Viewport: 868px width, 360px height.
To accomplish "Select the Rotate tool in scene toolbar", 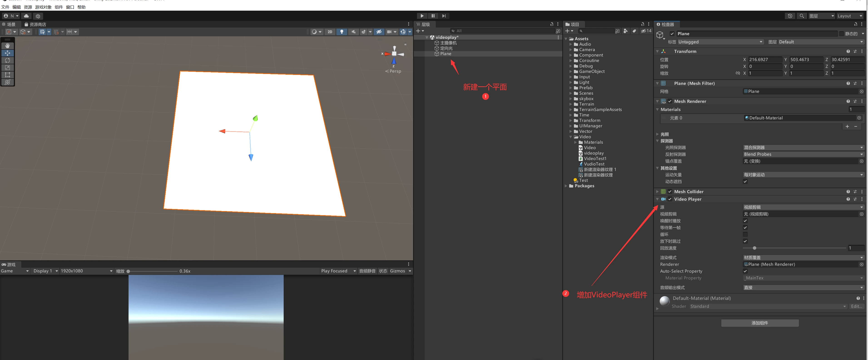I will [7, 60].
